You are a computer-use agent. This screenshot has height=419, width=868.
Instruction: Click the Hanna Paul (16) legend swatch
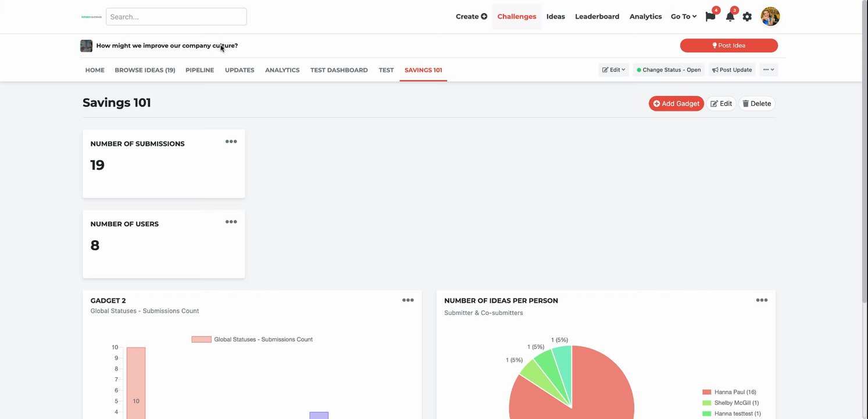tap(707, 392)
